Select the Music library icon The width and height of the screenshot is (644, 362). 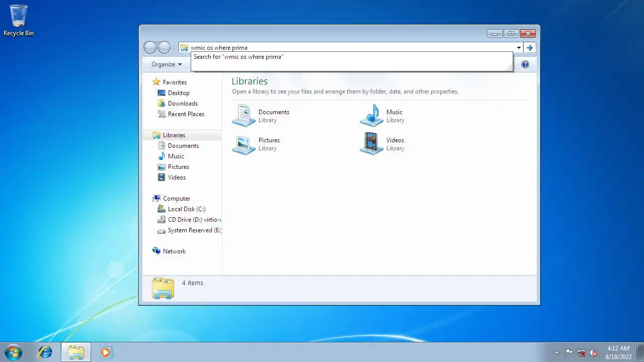click(371, 116)
